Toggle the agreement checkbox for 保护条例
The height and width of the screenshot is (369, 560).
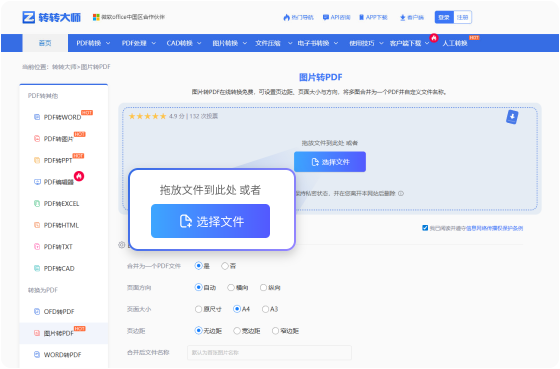click(x=425, y=228)
